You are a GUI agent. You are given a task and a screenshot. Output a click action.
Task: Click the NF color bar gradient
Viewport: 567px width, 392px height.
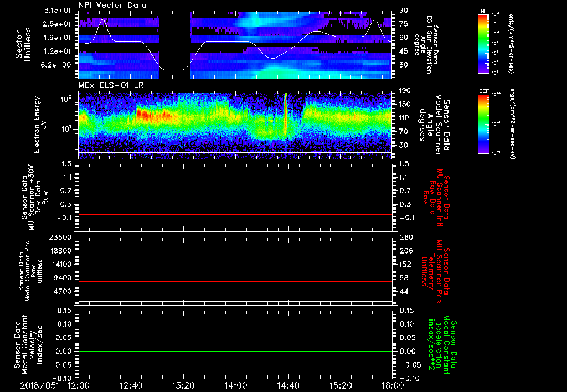pyautogui.click(x=483, y=43)
